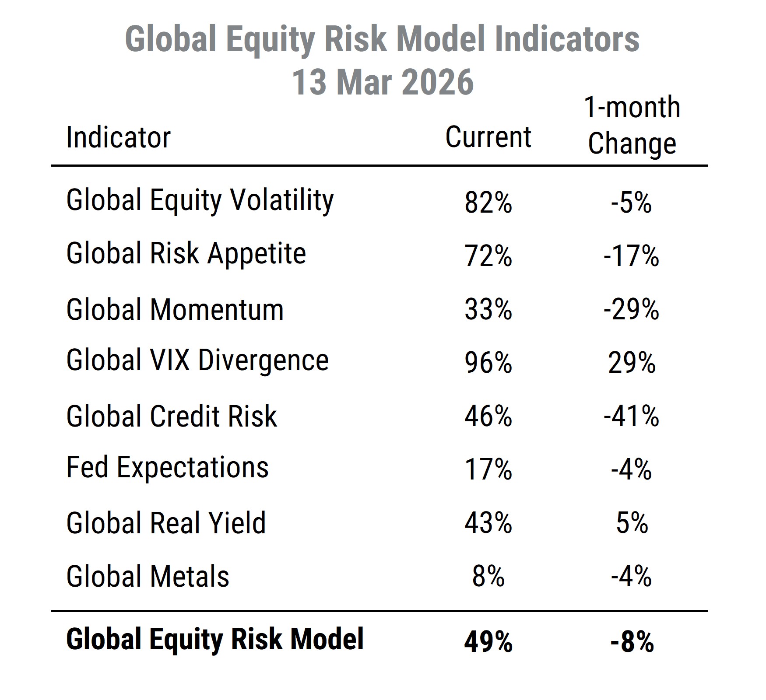Image resolution: width=766 pixels, height=700 pixels.
Task: Click the 33% current value
Action: point(488,310)
